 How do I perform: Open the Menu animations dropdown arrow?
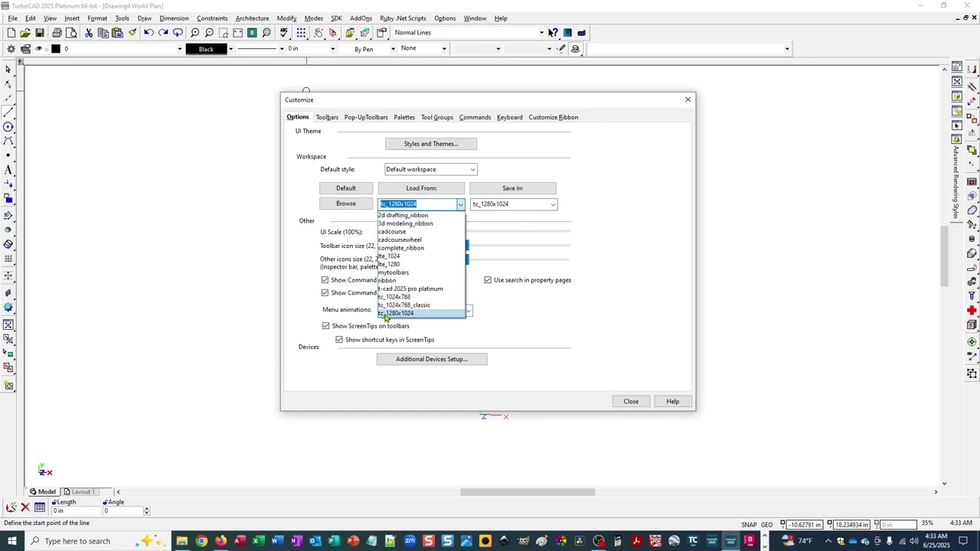pyautogui.click(x=469, y=311)
